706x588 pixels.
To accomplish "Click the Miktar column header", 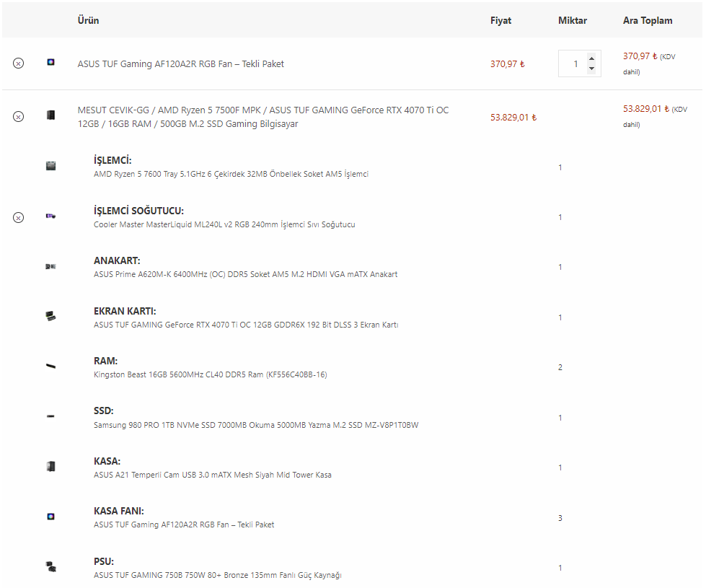I will [573, 20].
